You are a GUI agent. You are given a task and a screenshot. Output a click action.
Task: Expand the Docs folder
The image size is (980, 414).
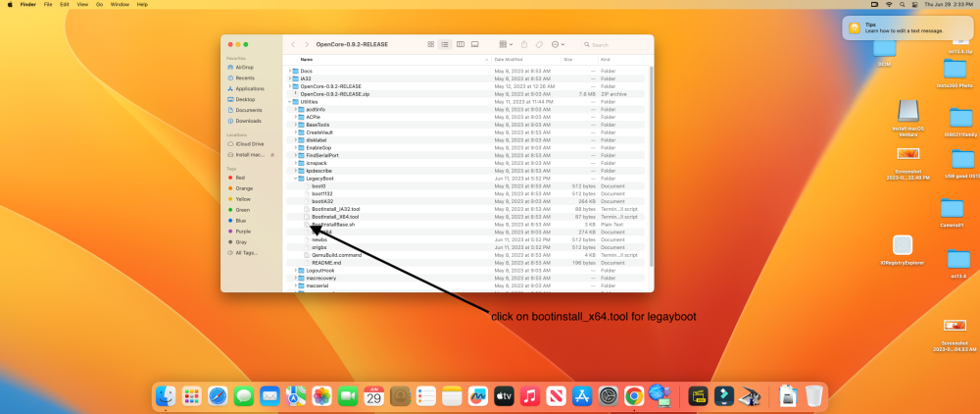(289, 71)
